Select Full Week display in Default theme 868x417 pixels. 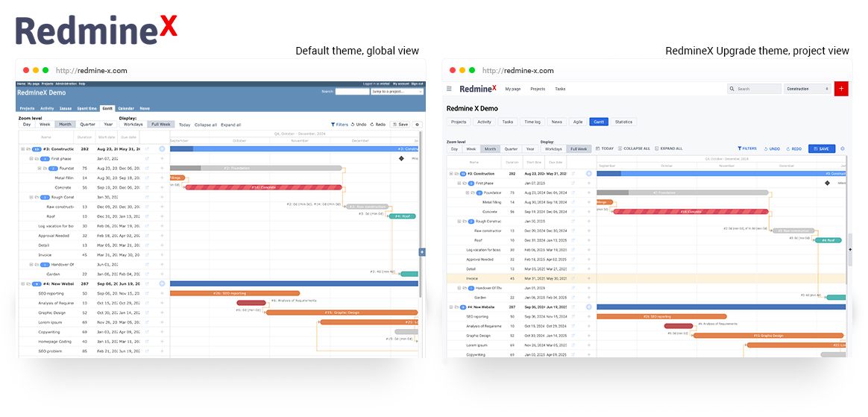(162, 125)
